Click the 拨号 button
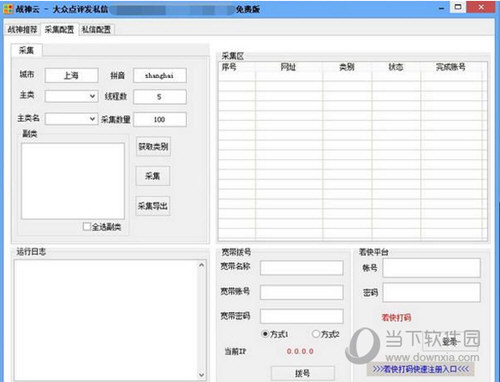This screenshot has width=500, height=382. coord(303,373)
